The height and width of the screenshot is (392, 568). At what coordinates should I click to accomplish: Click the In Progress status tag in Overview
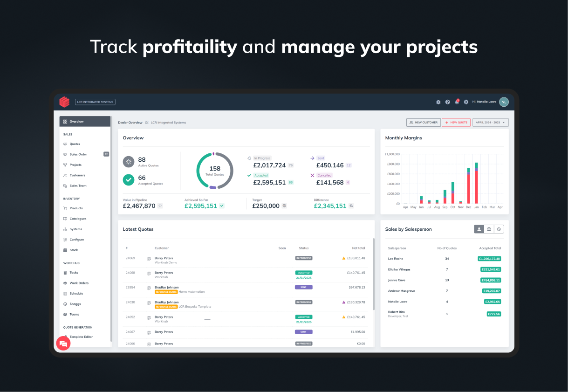coord(262,158)
